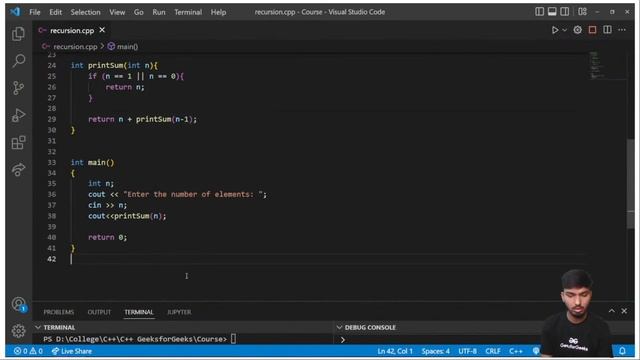This screenshot has height=360, width=640.
Task: Click int main() on line 33
Action: click(92, 162)
